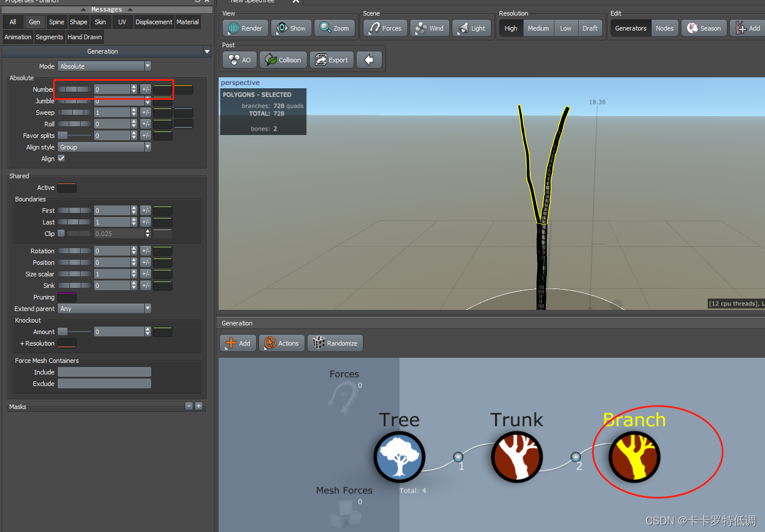Click the Number variance +/- button
This screenshot has width=765, height=532.
145,89
